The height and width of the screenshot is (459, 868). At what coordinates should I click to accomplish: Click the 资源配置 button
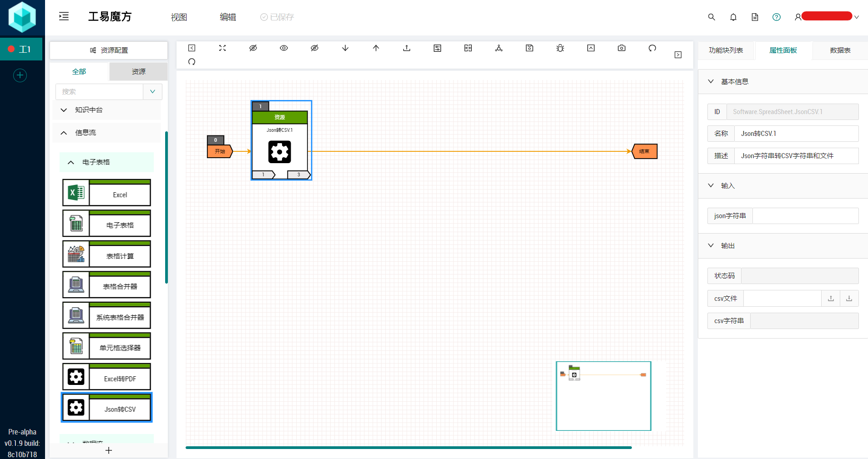point(109,50)
